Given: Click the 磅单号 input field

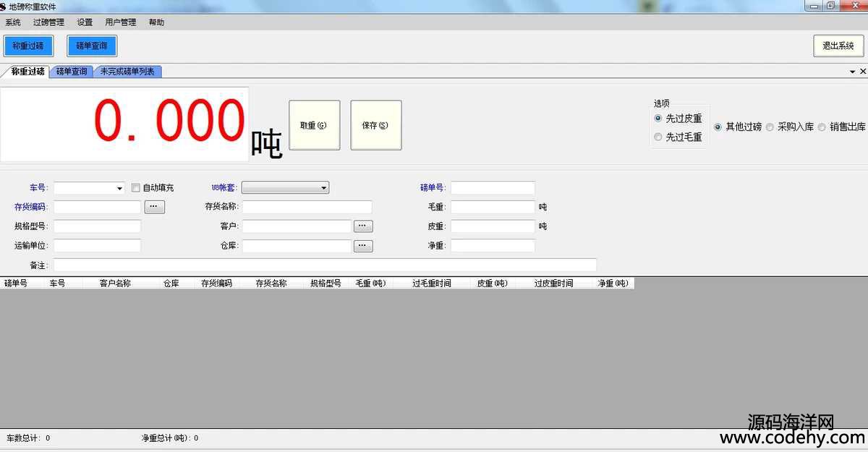Looking at the screenshot, I should point(493,188).
